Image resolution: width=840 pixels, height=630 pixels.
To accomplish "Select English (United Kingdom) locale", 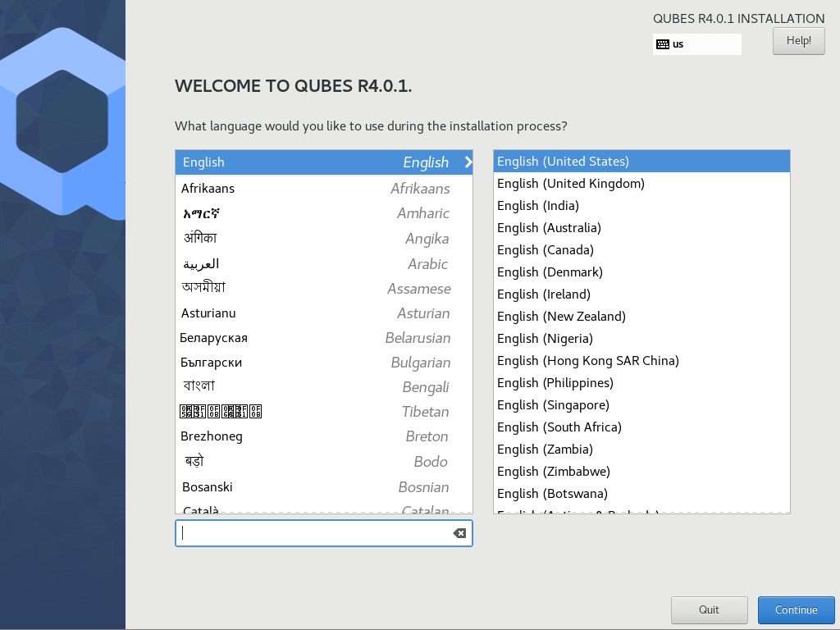I will coord(641,184).
